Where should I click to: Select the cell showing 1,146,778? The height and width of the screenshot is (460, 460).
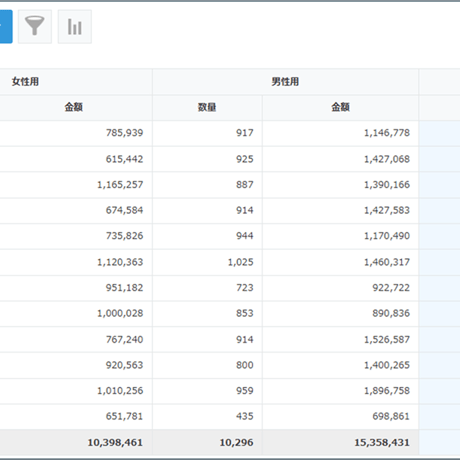pos(340,133)
